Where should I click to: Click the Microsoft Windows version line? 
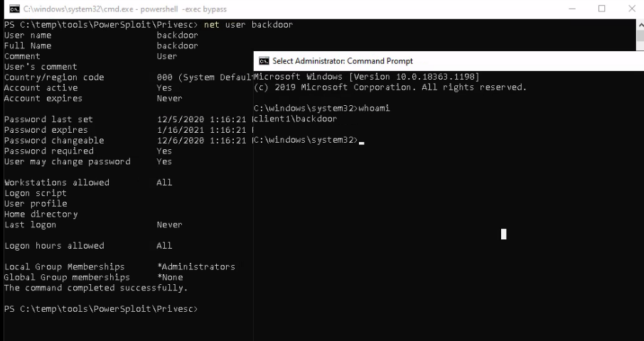point(366,77)
